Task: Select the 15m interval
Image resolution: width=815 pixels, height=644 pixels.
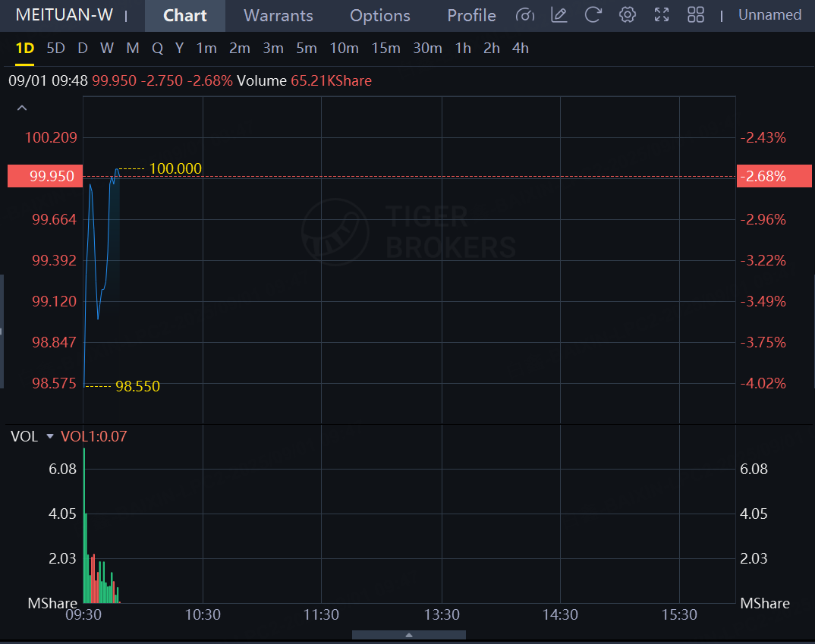Action: [x=385, y=49]
